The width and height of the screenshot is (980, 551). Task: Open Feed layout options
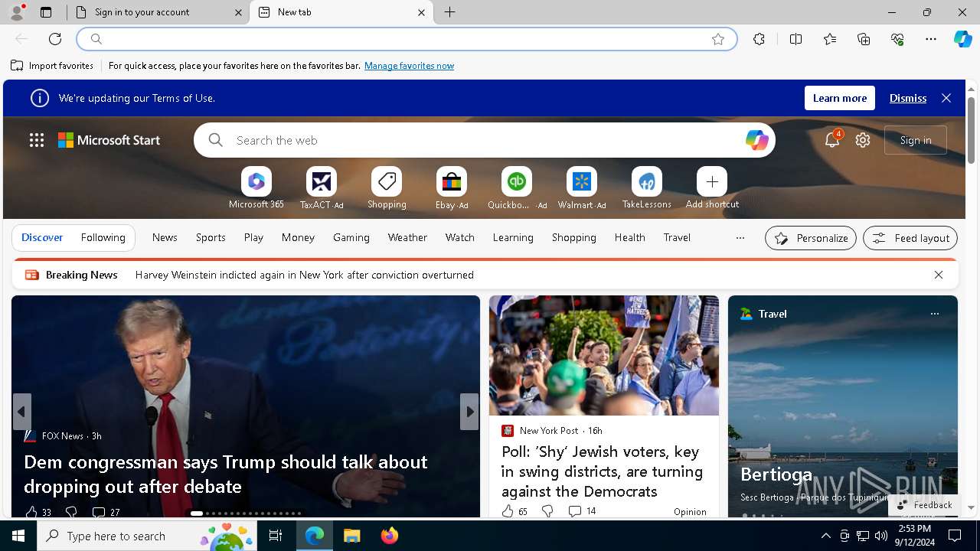910,238
